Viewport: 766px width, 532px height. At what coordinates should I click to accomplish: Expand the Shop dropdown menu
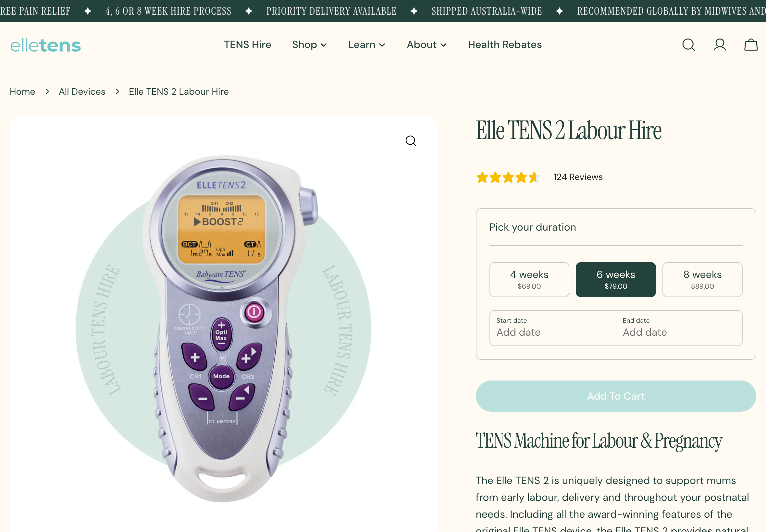point(309,45)
